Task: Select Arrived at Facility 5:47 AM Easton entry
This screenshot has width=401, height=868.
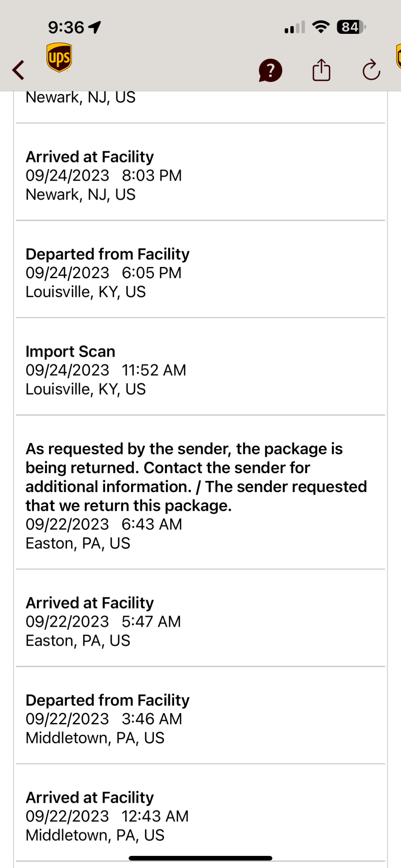Action: 201,618
